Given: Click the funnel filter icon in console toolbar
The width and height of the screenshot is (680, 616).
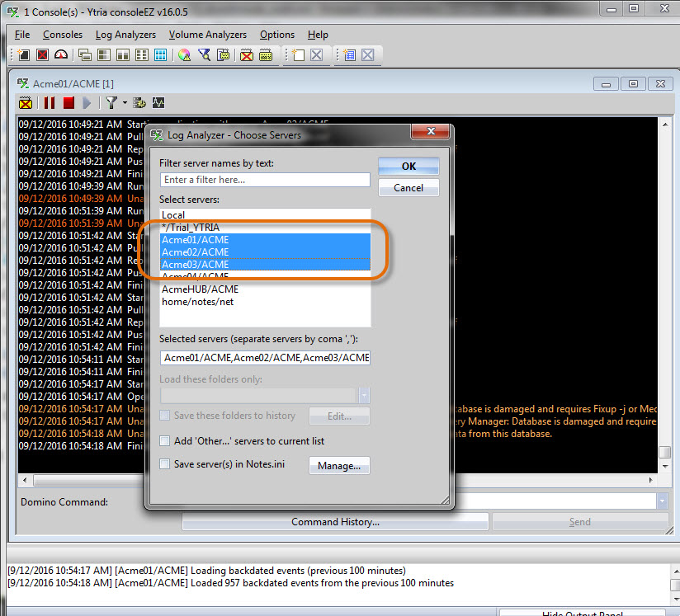Looking at the screenshot, I should point(111,103).
